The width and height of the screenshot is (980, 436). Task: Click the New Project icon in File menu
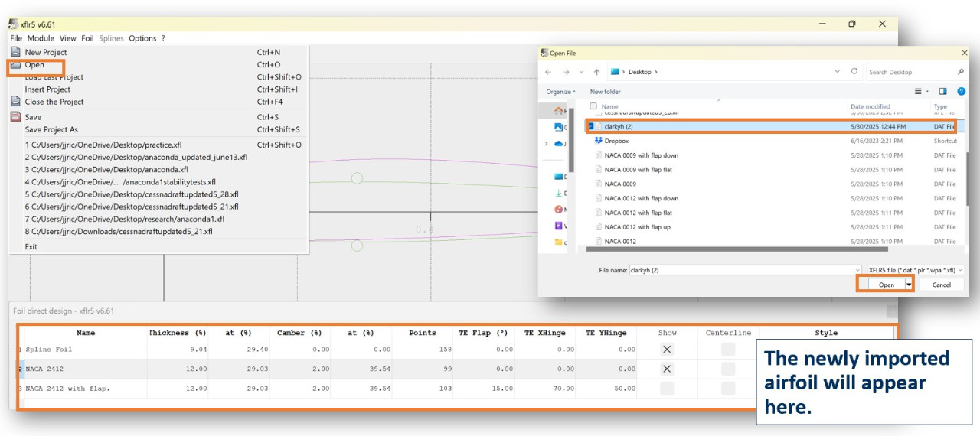click(x=15, y=52)
